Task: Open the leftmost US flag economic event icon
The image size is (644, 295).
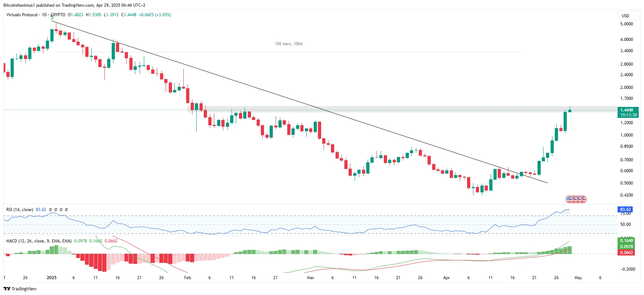Action: click(569, 199)
